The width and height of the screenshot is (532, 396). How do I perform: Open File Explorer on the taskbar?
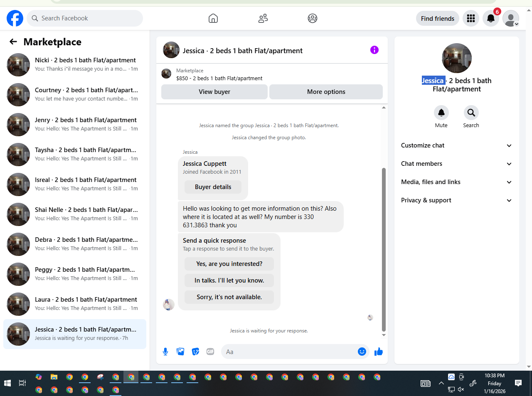pyautogui.click(x=54, y=377)
